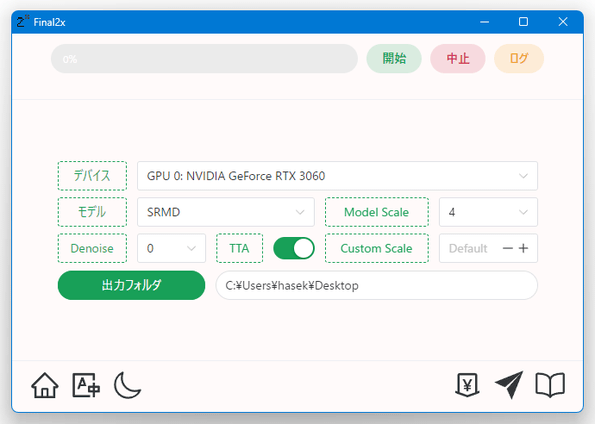The width and height of the screenshot is (595, 424).
Task: Click the paper plane icon
Action: pos(509,385)
